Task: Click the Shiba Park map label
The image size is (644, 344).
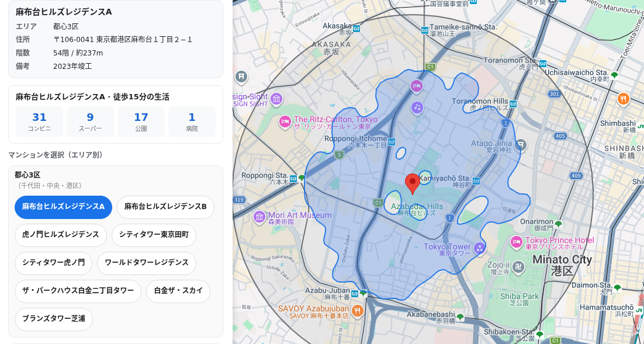Action: (519, 299)
